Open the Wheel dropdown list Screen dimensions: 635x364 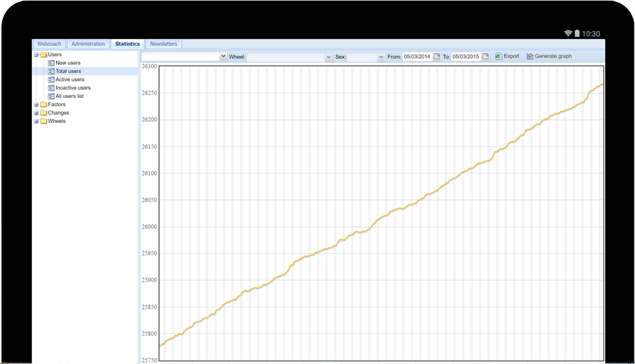[x=328, y=57]
